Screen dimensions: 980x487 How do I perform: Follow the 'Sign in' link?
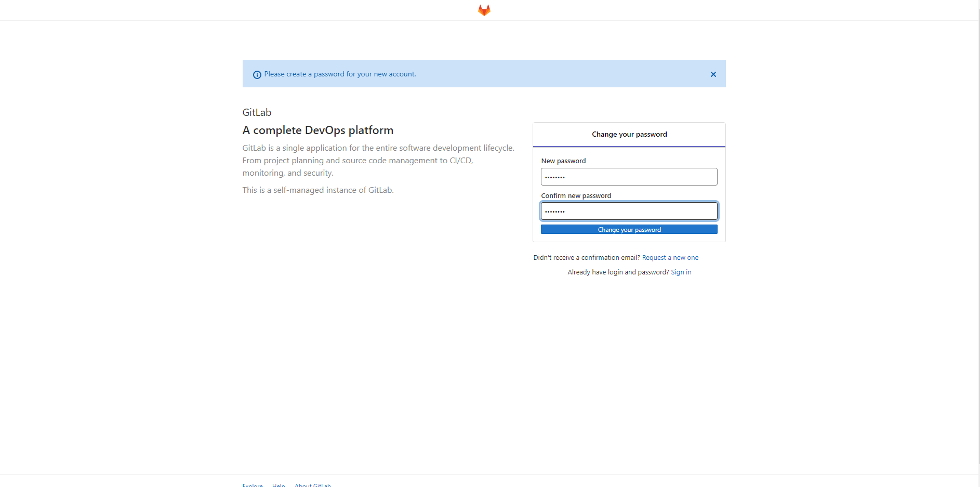tap(681, 272)
